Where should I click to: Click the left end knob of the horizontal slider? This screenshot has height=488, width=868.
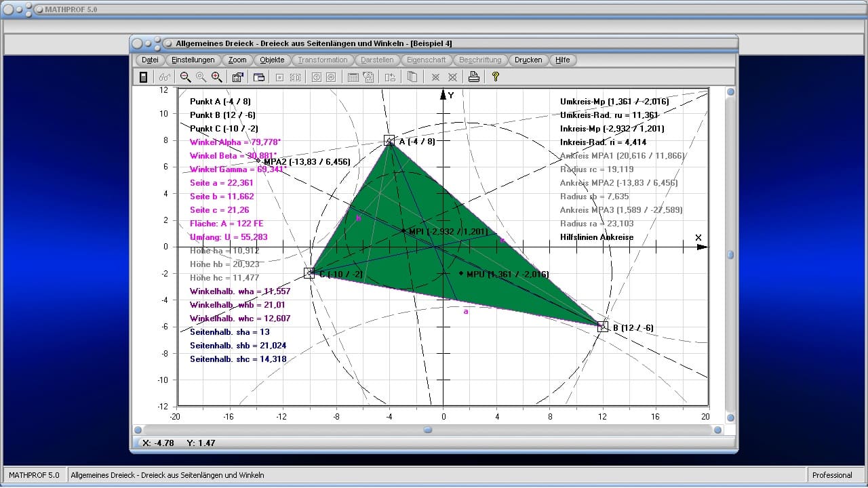pos(138,430)
